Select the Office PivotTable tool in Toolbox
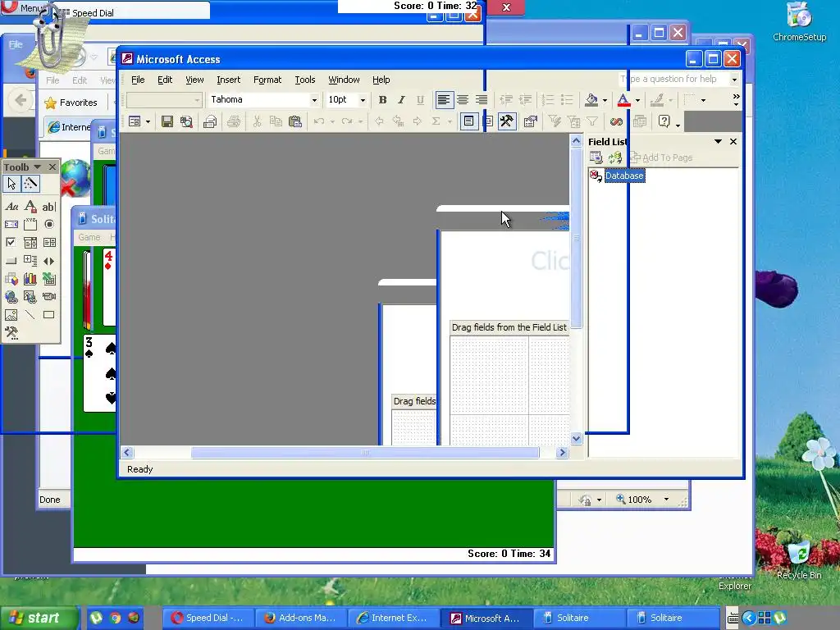Viewport: 840px width, 630px height. [11, 279]
